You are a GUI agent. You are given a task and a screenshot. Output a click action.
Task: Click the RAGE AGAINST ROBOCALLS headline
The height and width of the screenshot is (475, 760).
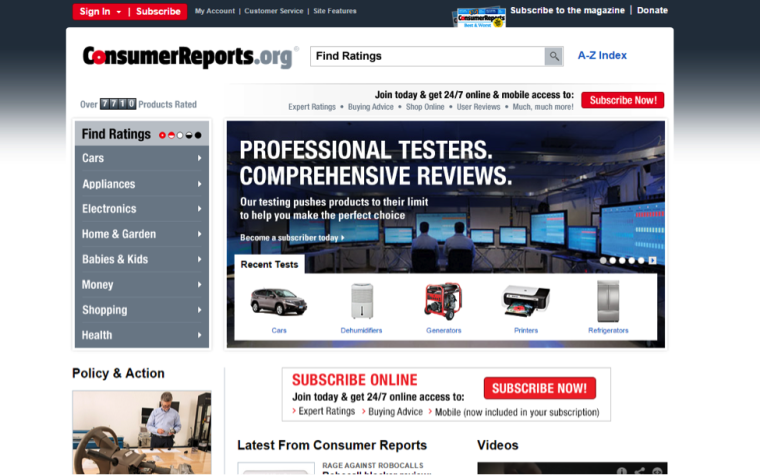click(373, 465)
